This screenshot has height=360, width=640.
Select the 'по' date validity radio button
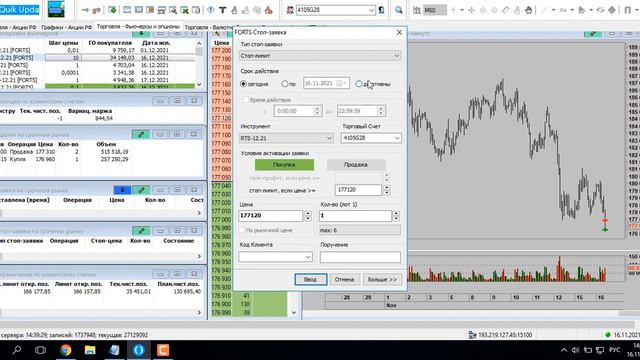[x=285, y=84]
